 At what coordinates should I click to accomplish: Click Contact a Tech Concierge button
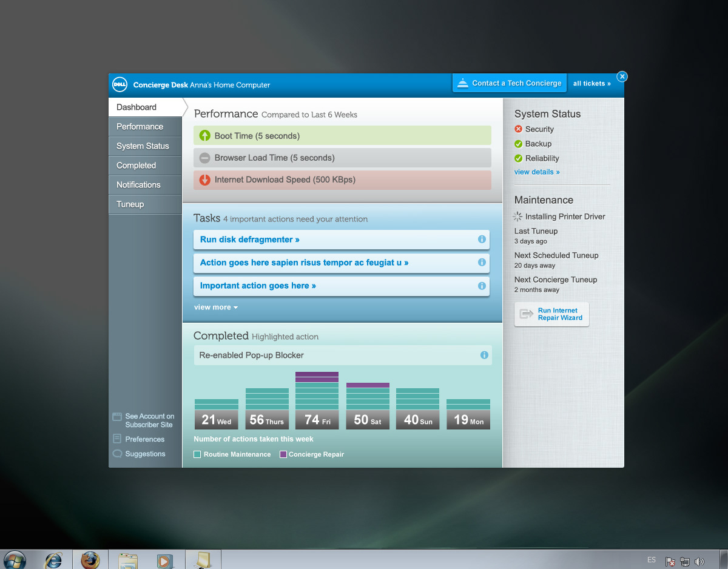point(510,83)
